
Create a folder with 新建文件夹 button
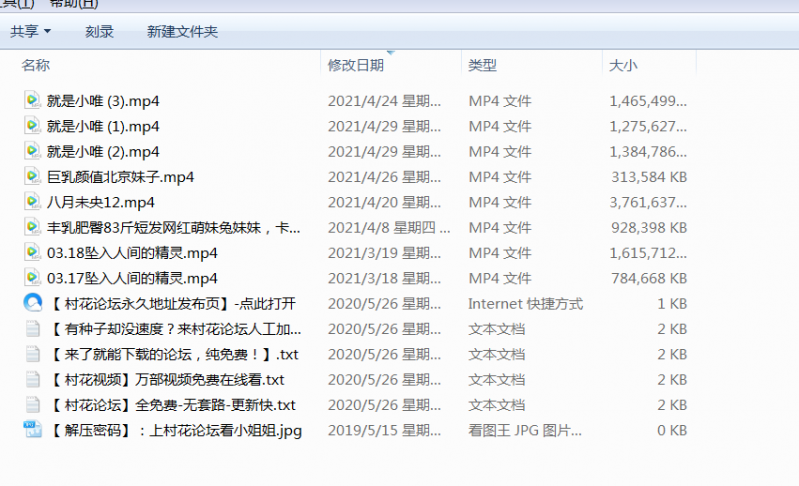click(182, 32)
